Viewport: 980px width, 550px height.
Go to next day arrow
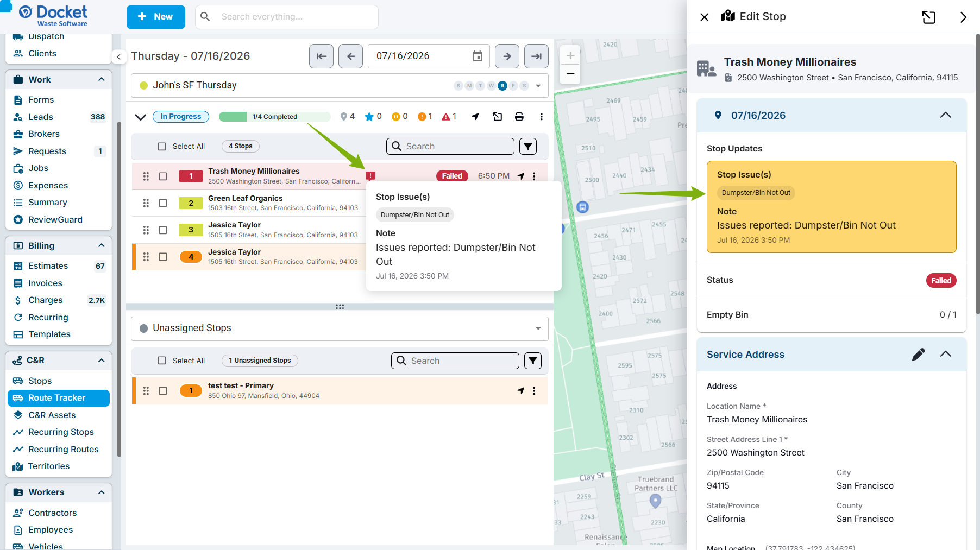click(507, 56)
